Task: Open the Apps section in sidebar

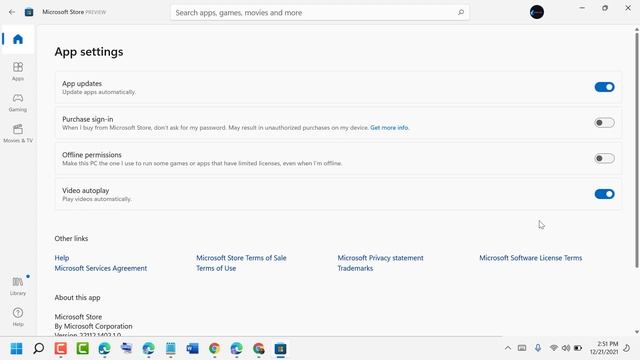Action: click(x=18, y=71)
